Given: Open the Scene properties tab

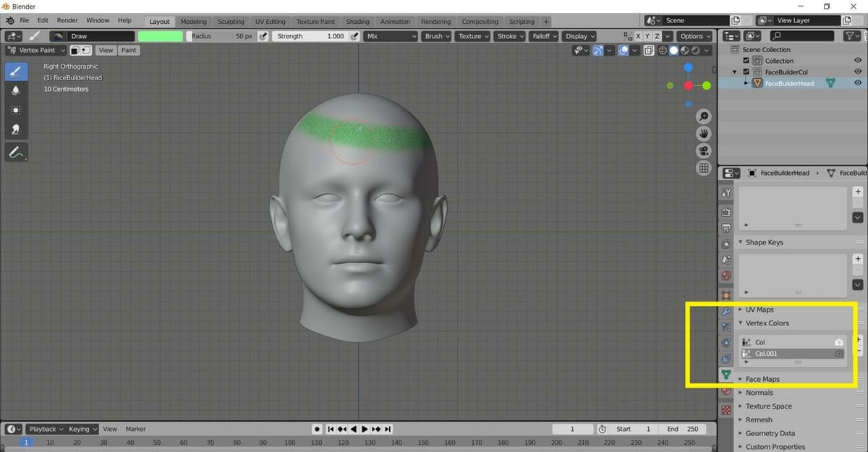Looking at the screenshot, I should pyautogui.click(x=726, y=260).
